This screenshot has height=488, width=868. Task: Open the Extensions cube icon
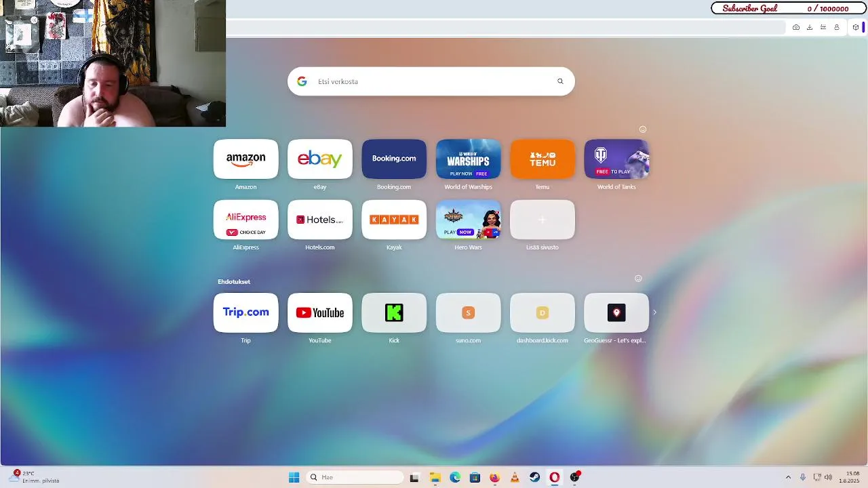(856, 27)
